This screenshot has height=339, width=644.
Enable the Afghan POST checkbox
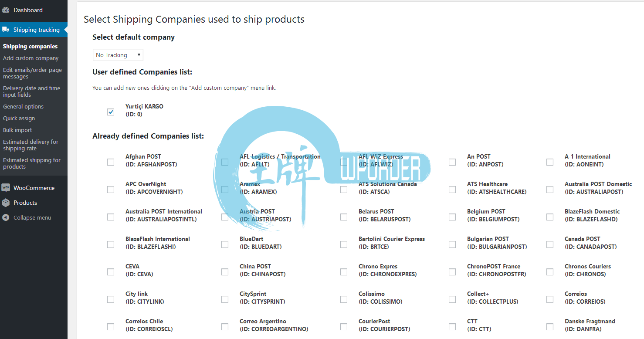click(x=111, y=162)
